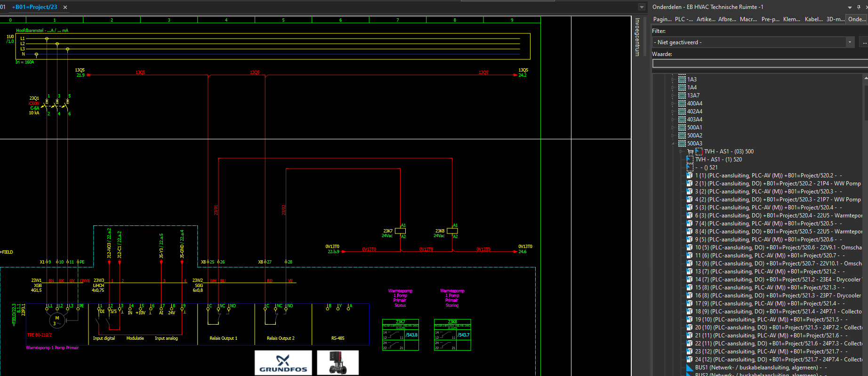
Task: Click icon of PLC connection 1 {1} 520.2
Action: (x=690, y=176)
